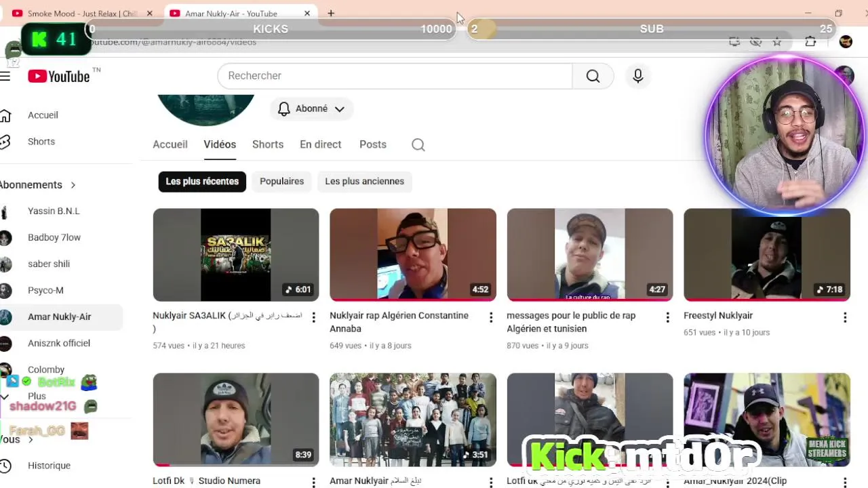868x488 pixels.
Task: Open options for Amar_Nuklyair 2024 Clip video
Action: pyautogui.click(x=844, y=483)
